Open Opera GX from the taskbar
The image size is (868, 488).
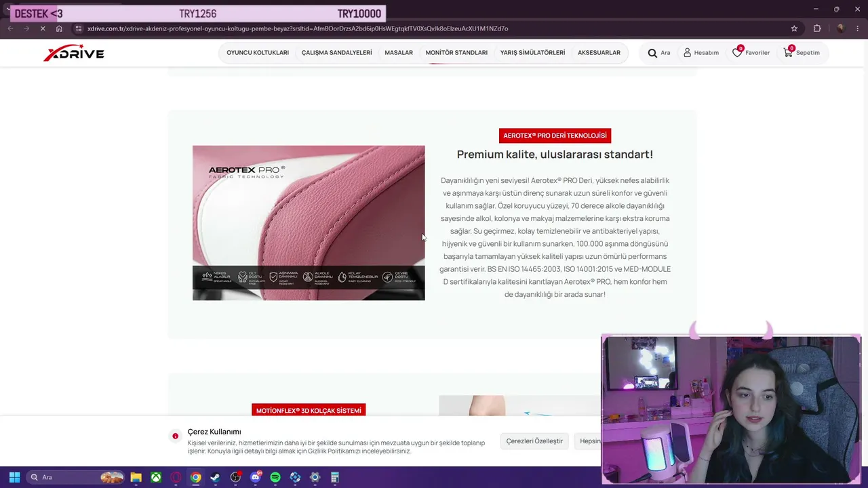176,477
